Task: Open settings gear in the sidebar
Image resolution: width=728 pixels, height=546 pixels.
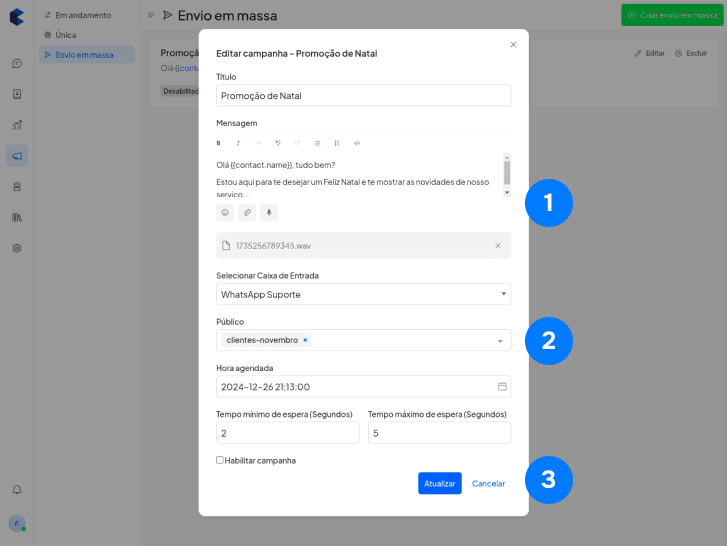Action: 17,248
